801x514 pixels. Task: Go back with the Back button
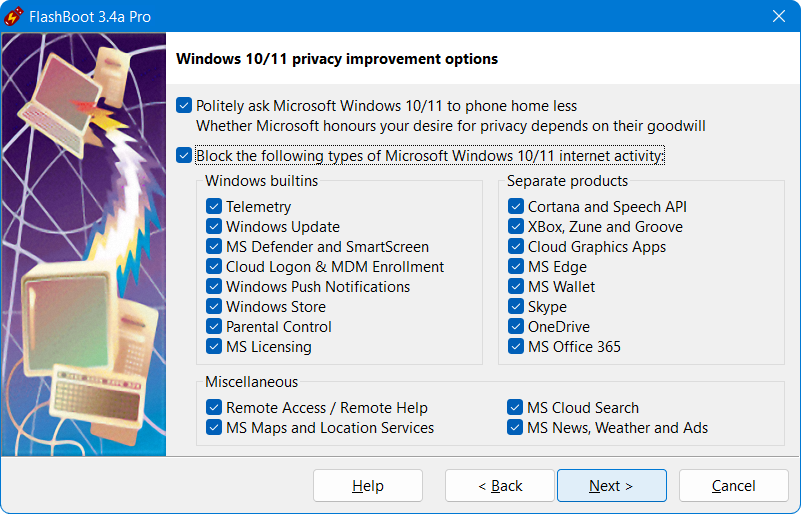(x=499, y=486)
